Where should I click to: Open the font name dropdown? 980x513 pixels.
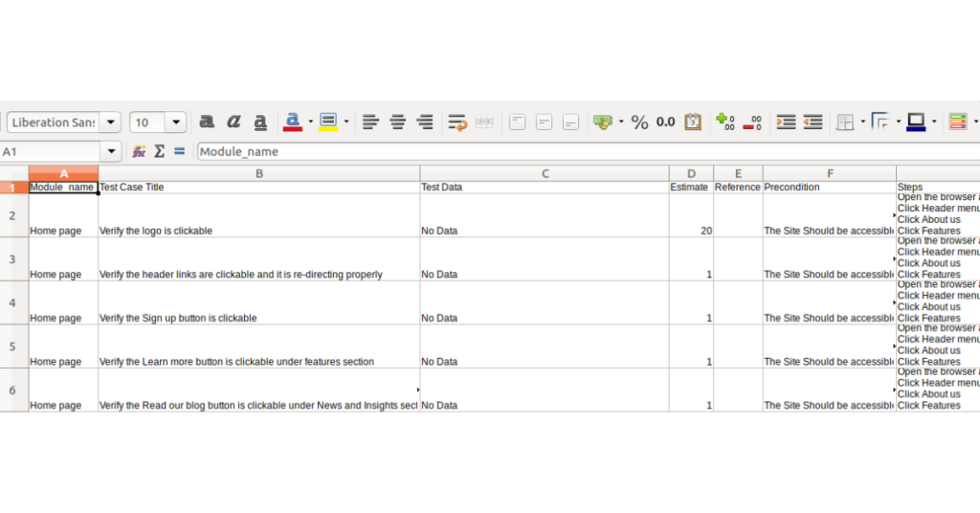tap(112, 123)
